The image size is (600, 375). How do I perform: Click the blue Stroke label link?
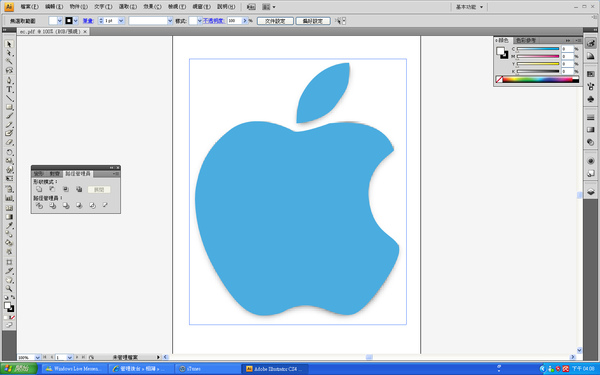point(88,21)
